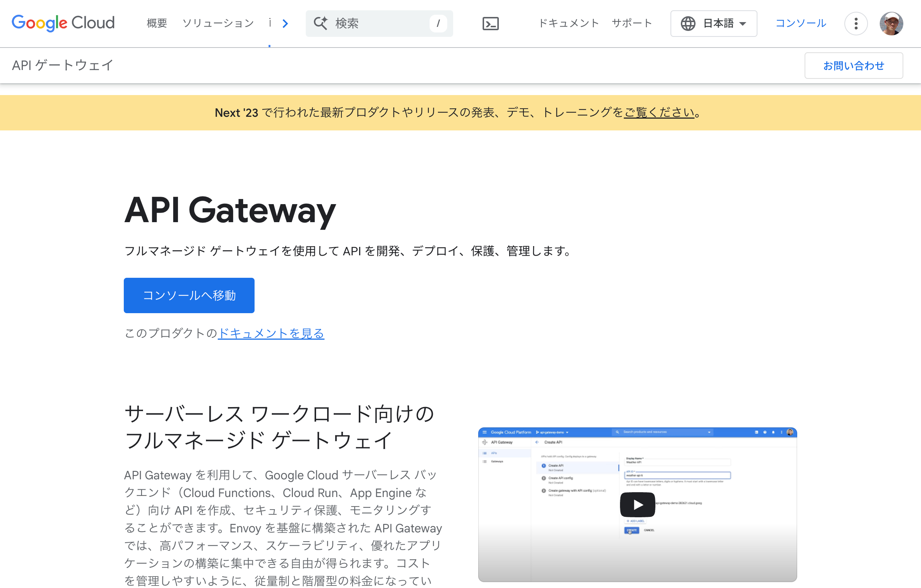Play the API Gateway demo video
921x588 pixels.
637,505
